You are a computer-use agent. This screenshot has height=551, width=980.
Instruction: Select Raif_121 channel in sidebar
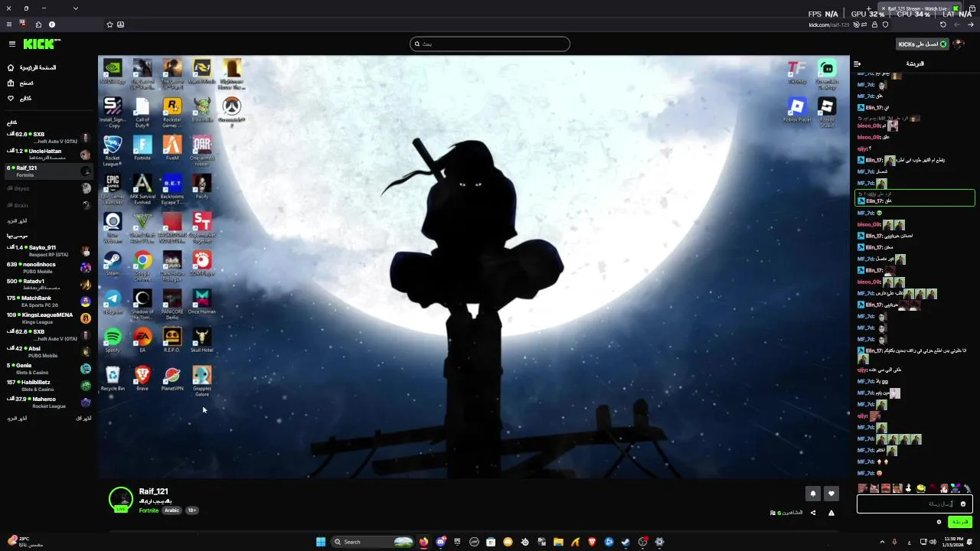[x=49, y=171]
